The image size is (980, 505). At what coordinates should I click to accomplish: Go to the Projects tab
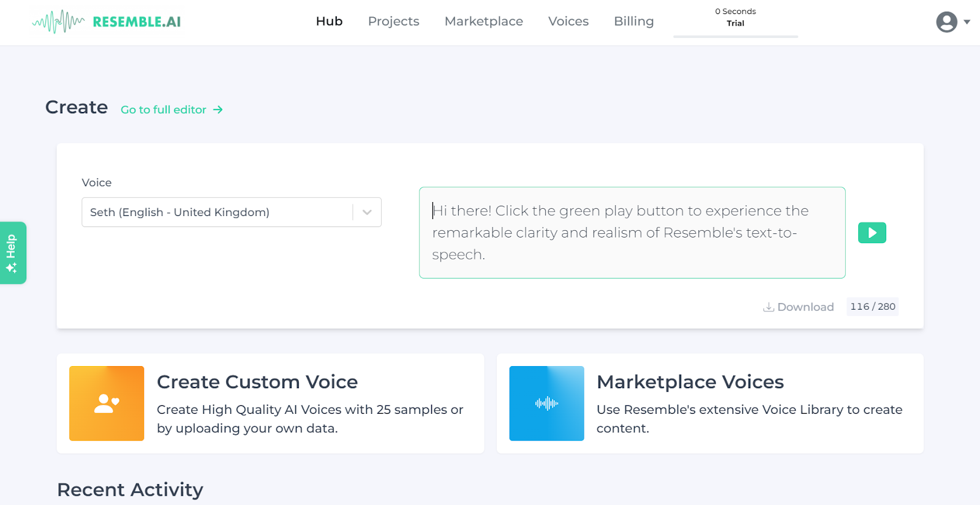(x=393, y=21)
